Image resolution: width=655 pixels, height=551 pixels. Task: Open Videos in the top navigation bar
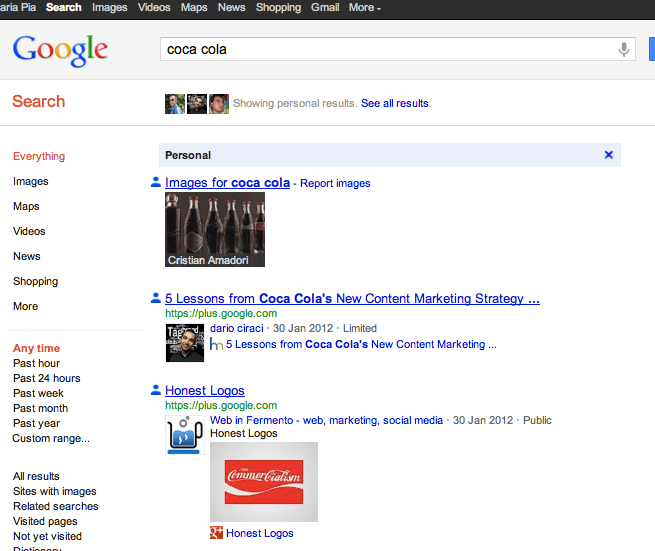pyautogui.click(x=154, y=8)
